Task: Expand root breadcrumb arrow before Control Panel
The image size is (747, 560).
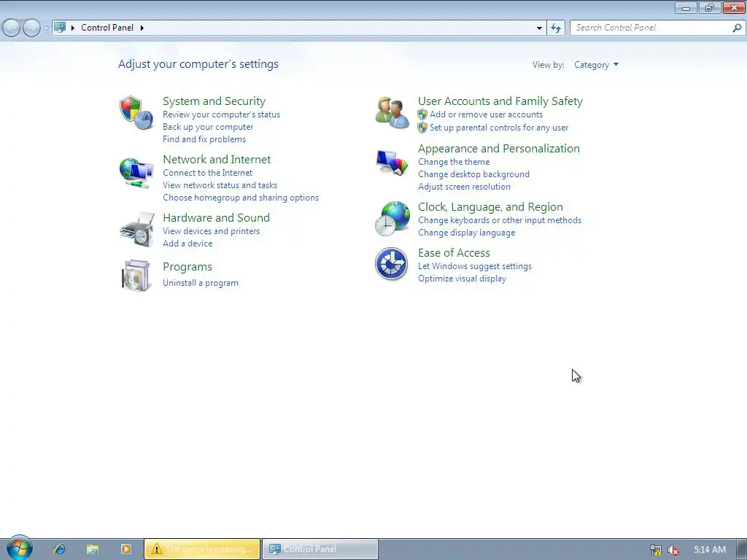Action: 73,28
